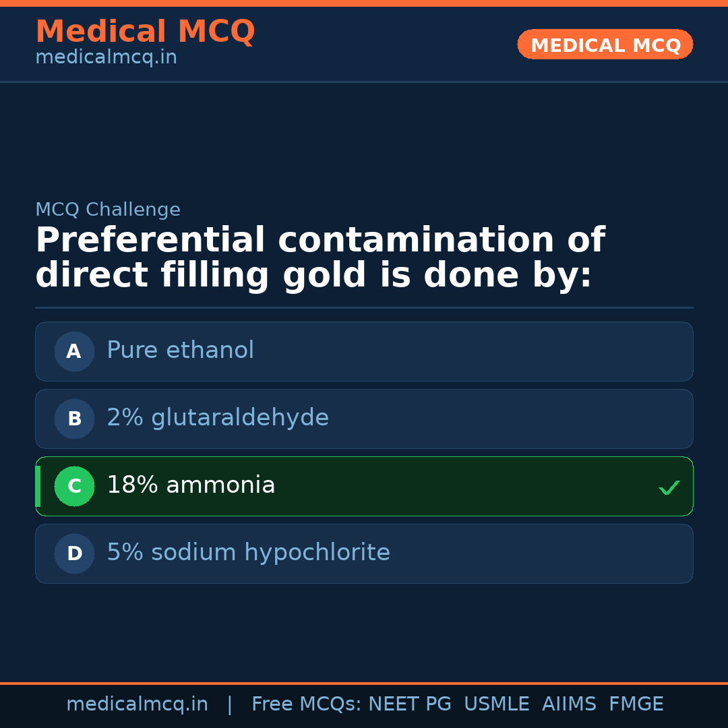Select the 2% glutaraldehyde answer
The width and height of the screenshot is (728, 728).
coord(218,418)
